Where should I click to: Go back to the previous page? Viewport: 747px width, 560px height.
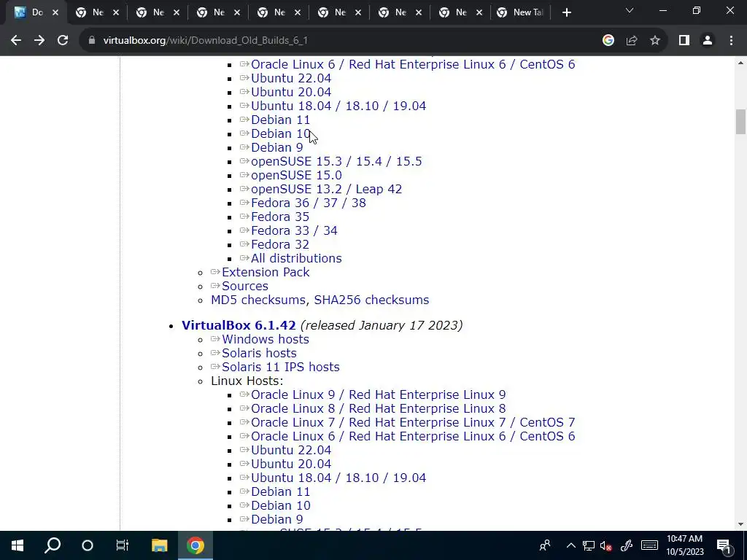pos(16,41)
